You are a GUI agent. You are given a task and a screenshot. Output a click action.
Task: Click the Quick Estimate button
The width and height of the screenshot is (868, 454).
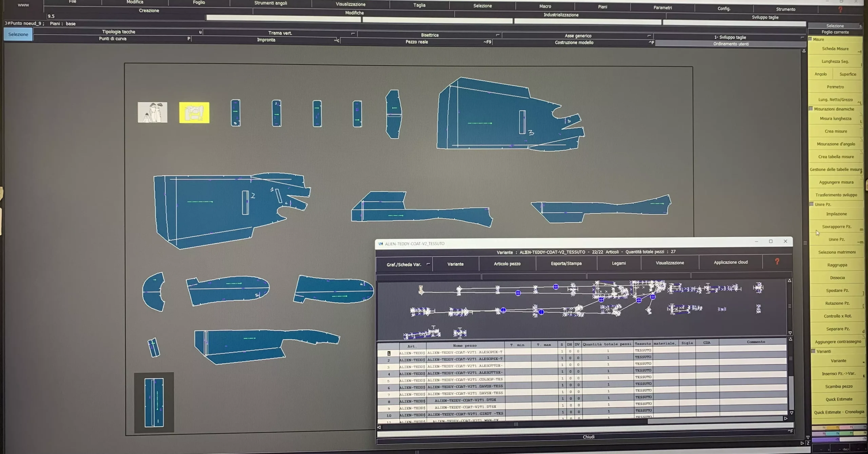click(839, 399)
